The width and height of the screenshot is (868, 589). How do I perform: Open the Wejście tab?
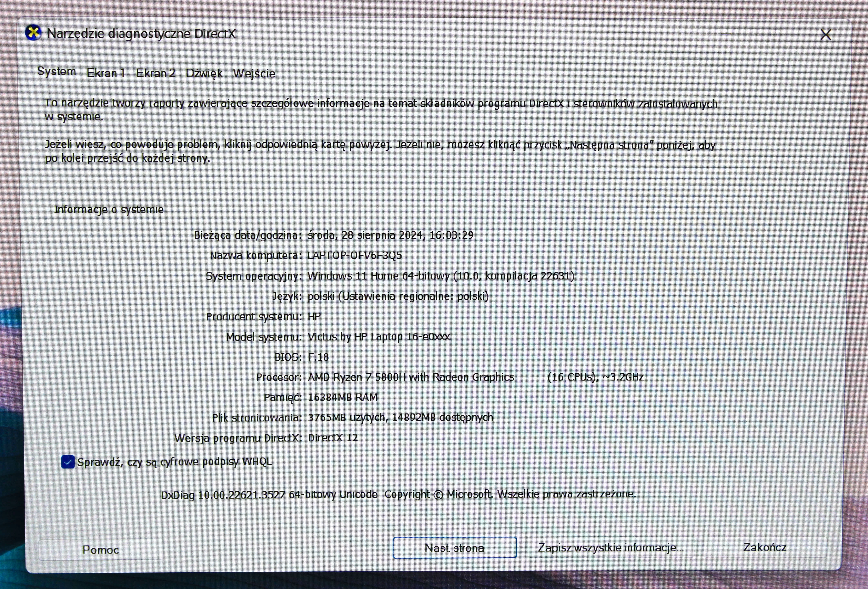pos(254,73)
